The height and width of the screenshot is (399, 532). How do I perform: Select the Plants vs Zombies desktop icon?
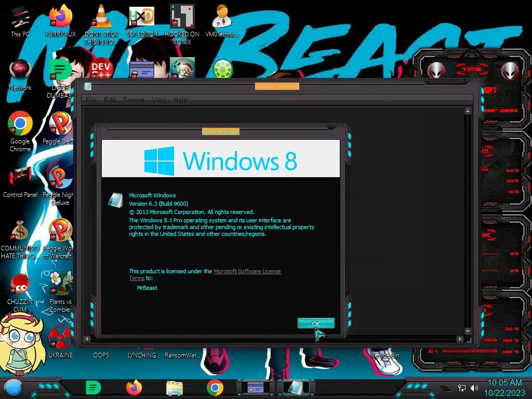click(60, 292)
